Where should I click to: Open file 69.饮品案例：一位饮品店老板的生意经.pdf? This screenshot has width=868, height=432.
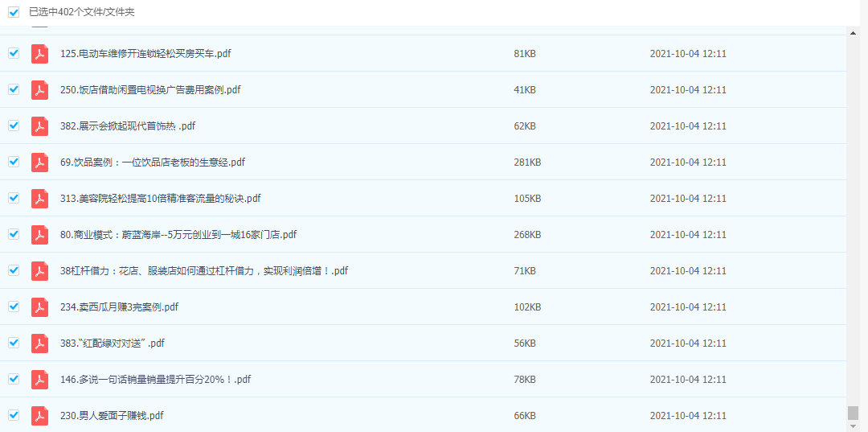point(152,163)
